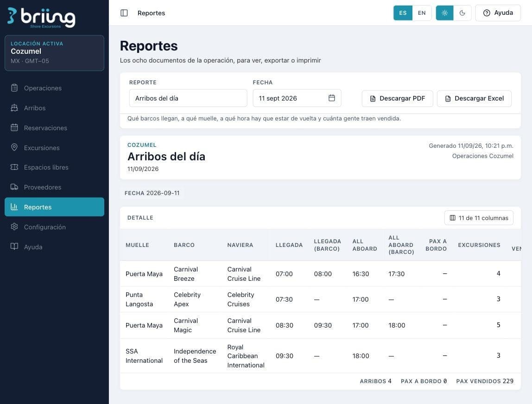Click the ALL ABOARD (BARCO) column header
Viewport: 532px width, 404px height.
point(401,245)
